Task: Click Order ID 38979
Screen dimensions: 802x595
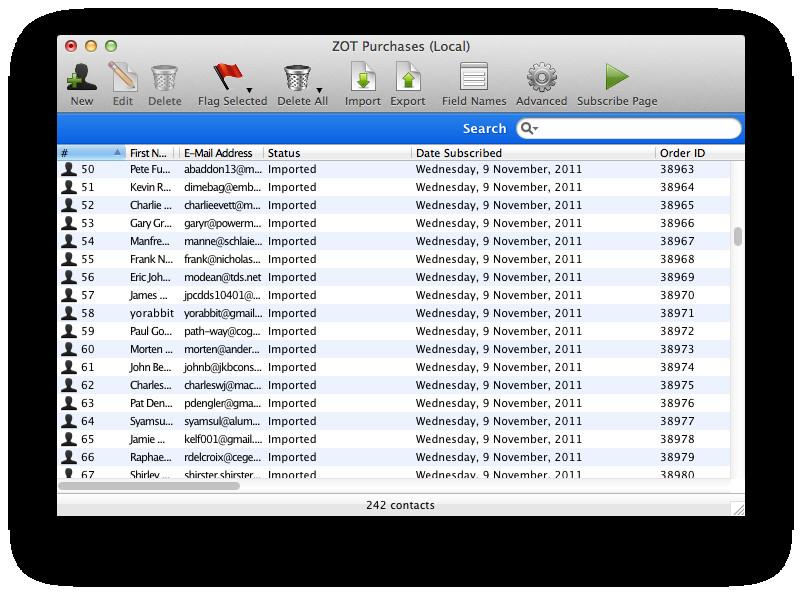Action: click(677, 457)
